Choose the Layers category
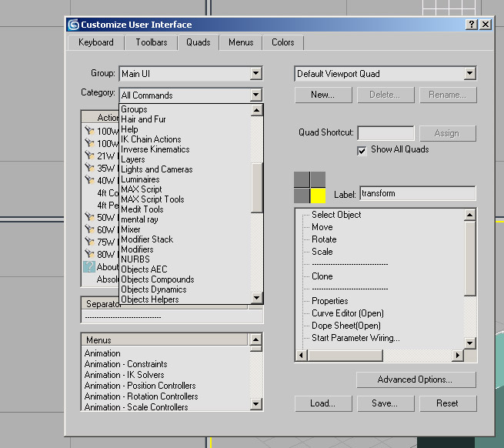The height and width of the screenshot is (448, 504). (x=185, y=159)
